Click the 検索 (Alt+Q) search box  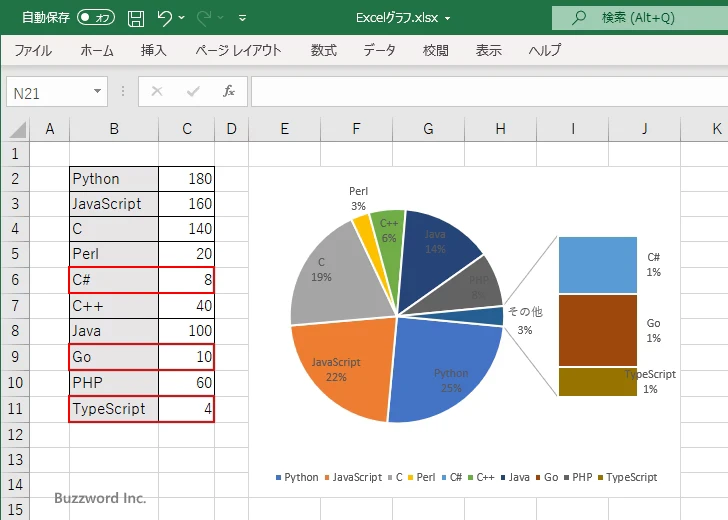pos(640,18)
